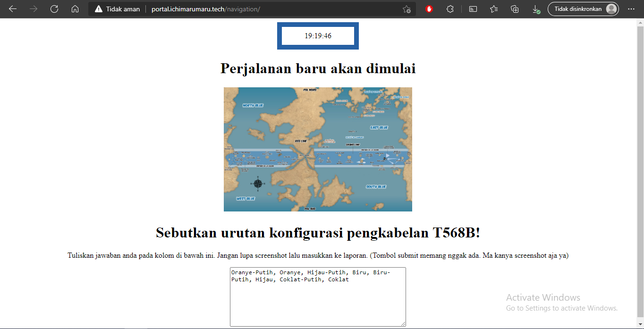Open the browser Settings and more menu
Screen dimensions: 644x329
tap(631, 9)
